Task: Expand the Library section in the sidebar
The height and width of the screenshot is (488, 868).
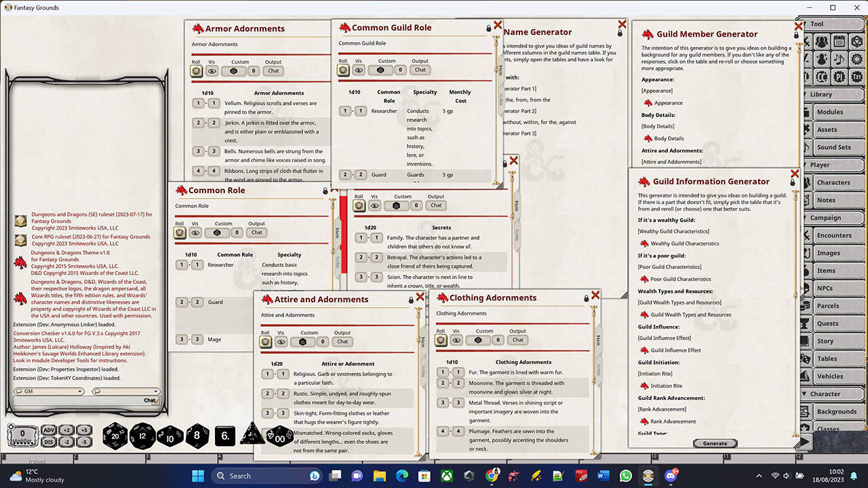Action: click(834, 94)
